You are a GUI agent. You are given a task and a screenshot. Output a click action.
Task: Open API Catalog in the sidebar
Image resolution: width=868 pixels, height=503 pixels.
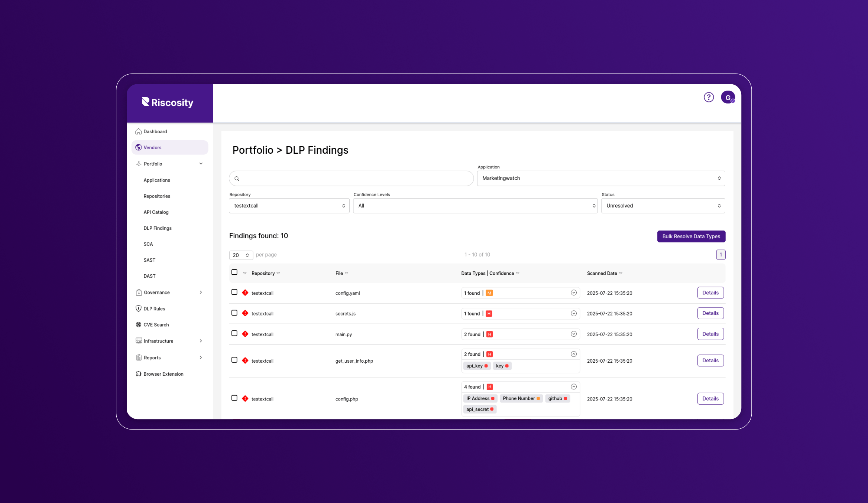[x=156, y=212]
